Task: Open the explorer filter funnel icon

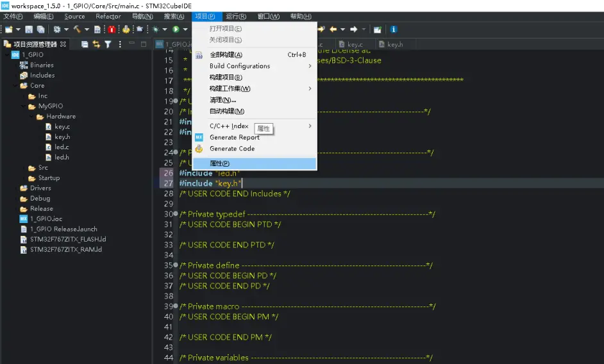Action: point(108,44)
